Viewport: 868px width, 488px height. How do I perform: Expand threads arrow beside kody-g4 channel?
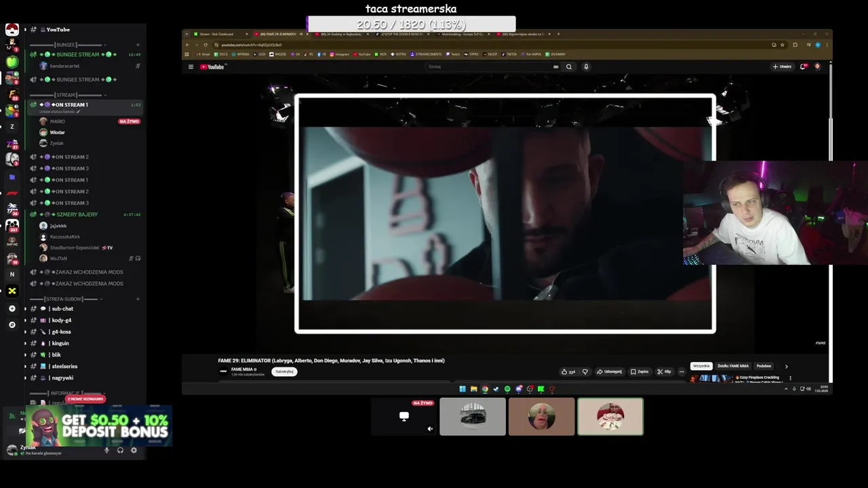tap(25, 321)
